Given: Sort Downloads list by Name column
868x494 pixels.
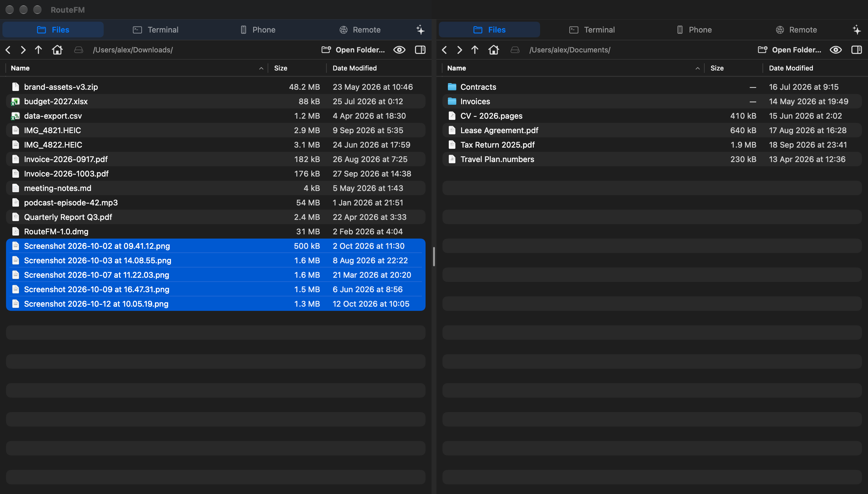Looking at the screenshot, I should pyautogui.click(x=137, y=68).
